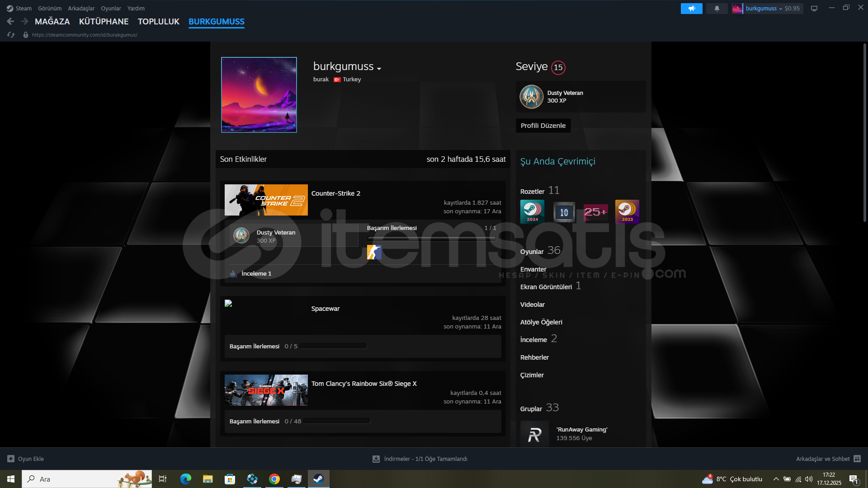This screenshot has height=488, width=868.
Task: Click the 10 years of service badge
Action: (564, 211)
